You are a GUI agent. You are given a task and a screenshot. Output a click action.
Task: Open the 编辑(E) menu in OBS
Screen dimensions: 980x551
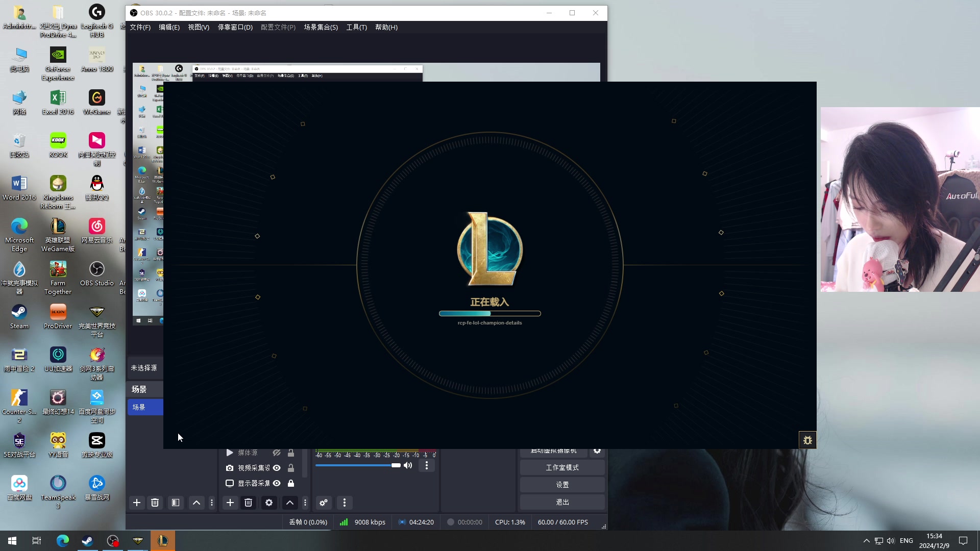[x=169, y=27]
